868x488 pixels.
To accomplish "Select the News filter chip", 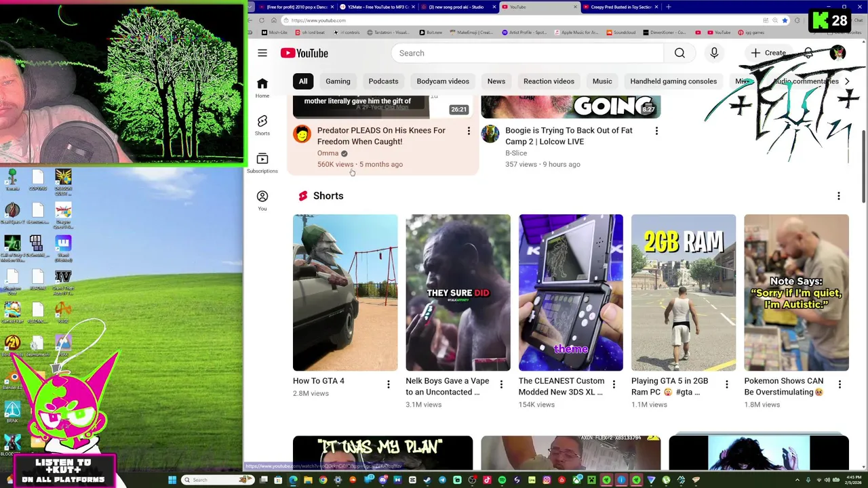I will pos(496,81).
